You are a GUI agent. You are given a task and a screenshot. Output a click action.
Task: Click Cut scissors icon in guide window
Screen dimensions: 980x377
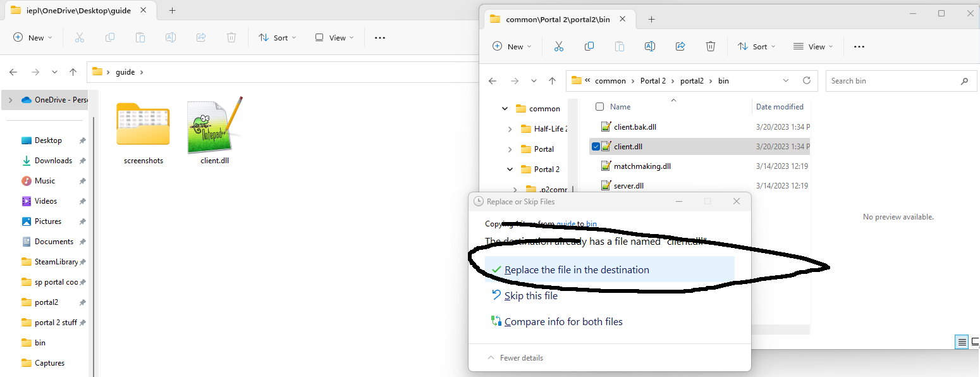80,37
